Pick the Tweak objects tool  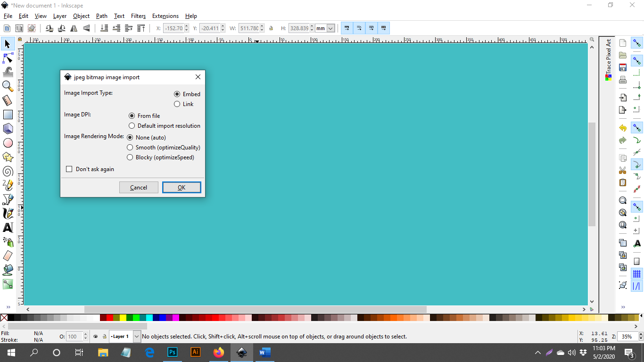(8, 72)
